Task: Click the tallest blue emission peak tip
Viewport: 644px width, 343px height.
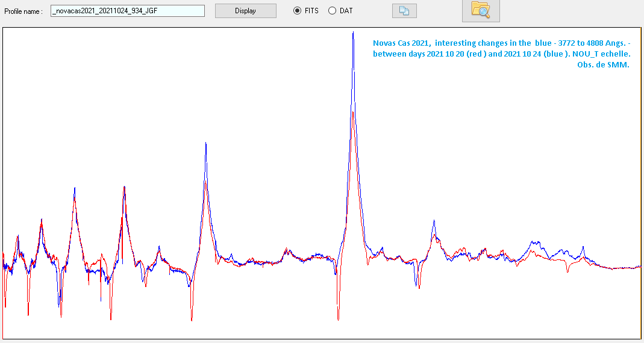Action: click(x=353, y=33)
